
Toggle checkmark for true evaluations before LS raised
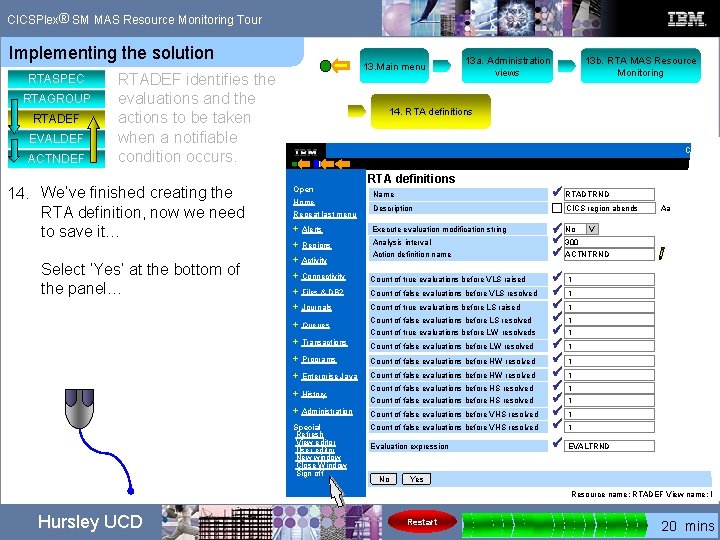coord(557,304)
